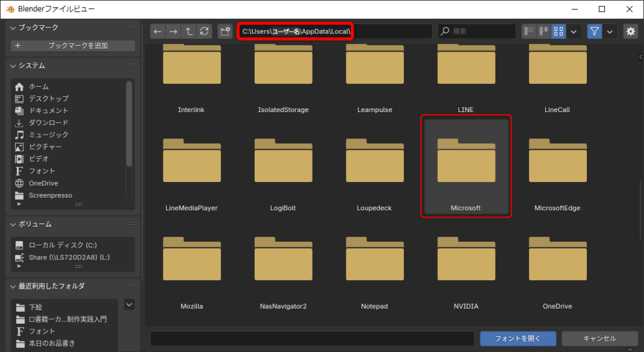This screenshot has width=644, height=352.
Task: Click the back navigation arrow
Action: 158,31
